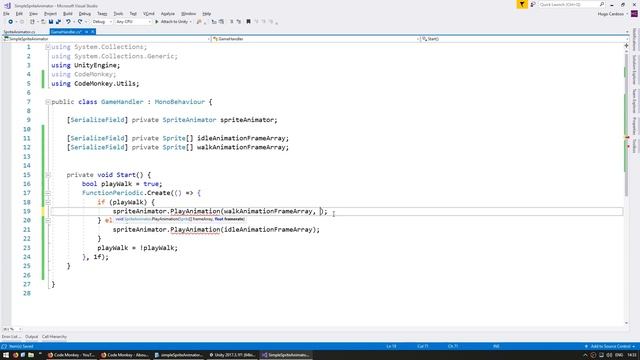The image size is (640, 360).
Task: Open the Error List panel tab
Action: [11, 337]
